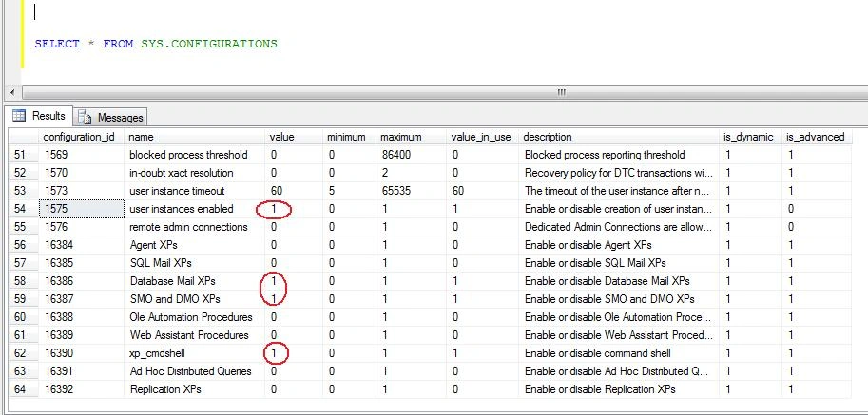The width and height of the screenshot is (868, 415).
Task: Select the value_in_use column header
Action: (x=480, y=137)
